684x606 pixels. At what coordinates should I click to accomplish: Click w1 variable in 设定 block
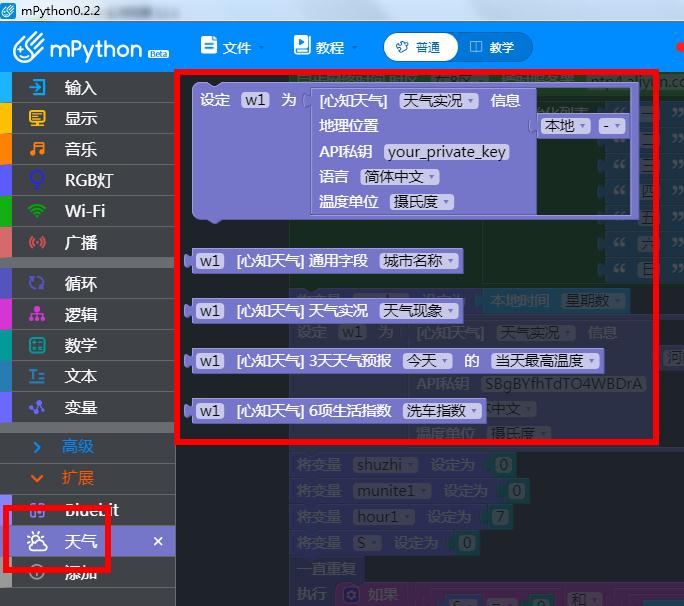click(x=255, y=100)
